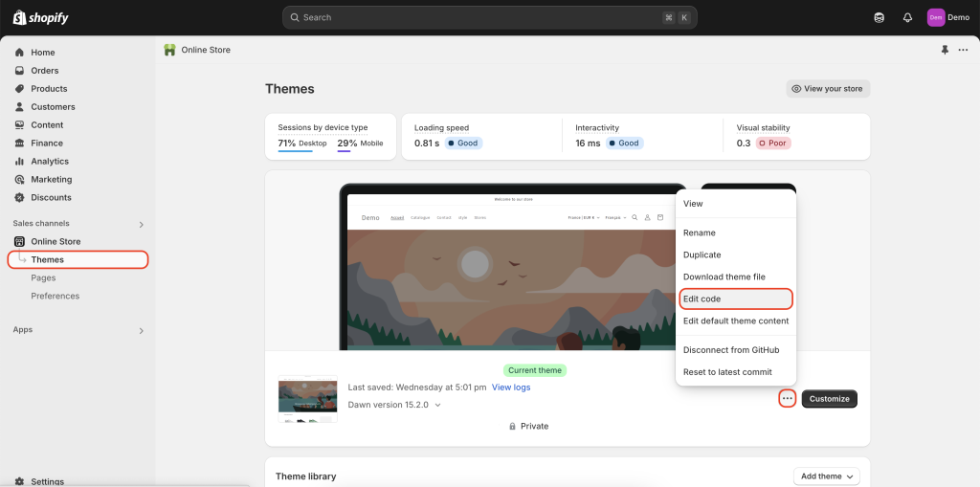Click the theme three-dot actions button
This screenshot has width=980, height=487.
[x=788, y=399]
